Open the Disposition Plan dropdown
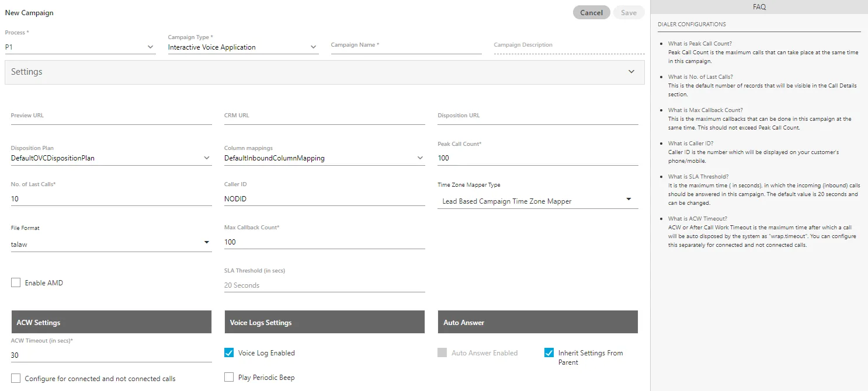 click(x=111, y=158)
